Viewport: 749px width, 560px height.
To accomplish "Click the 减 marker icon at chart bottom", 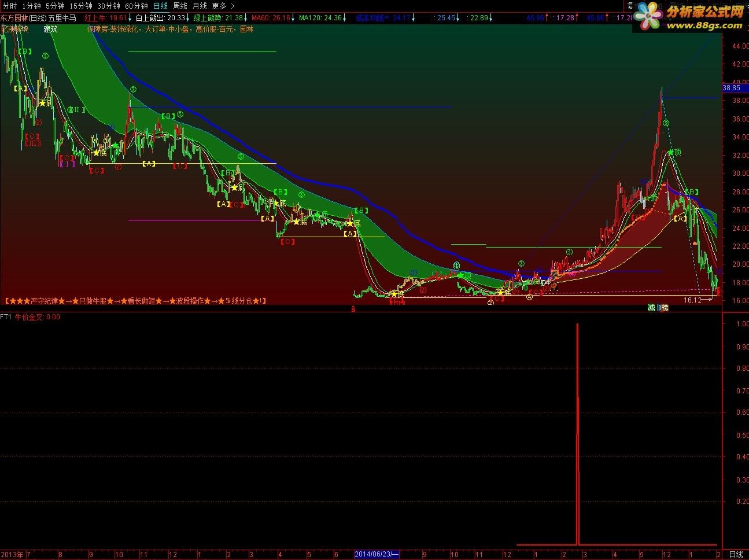I will click(651, 308).
